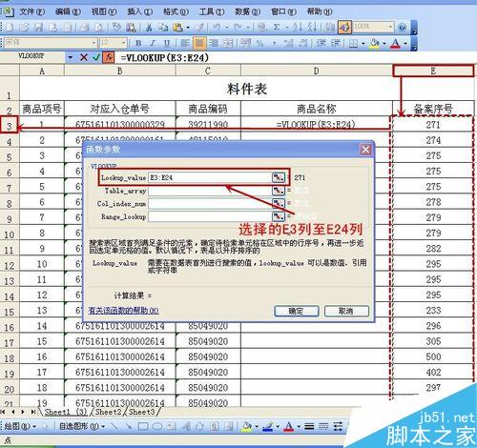Viewport: 477px width, 448px height.
Task: Click the Oval tool in Drawing toolbar
Action: (x=157, y=426)
